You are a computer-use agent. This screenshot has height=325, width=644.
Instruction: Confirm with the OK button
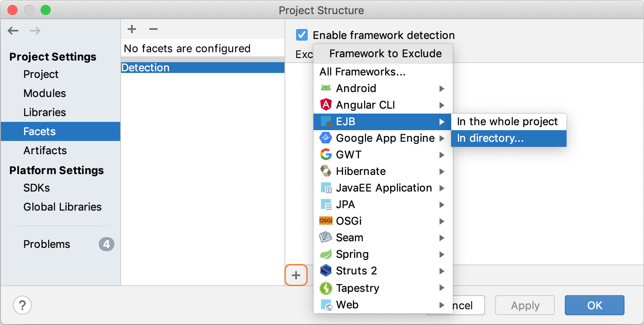594,306
